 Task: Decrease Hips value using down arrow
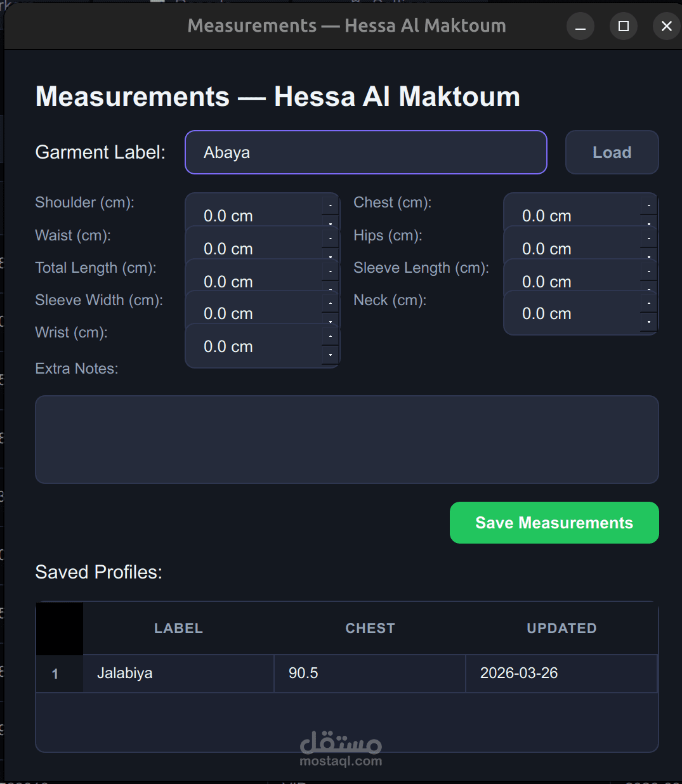[x=649, y=256]
